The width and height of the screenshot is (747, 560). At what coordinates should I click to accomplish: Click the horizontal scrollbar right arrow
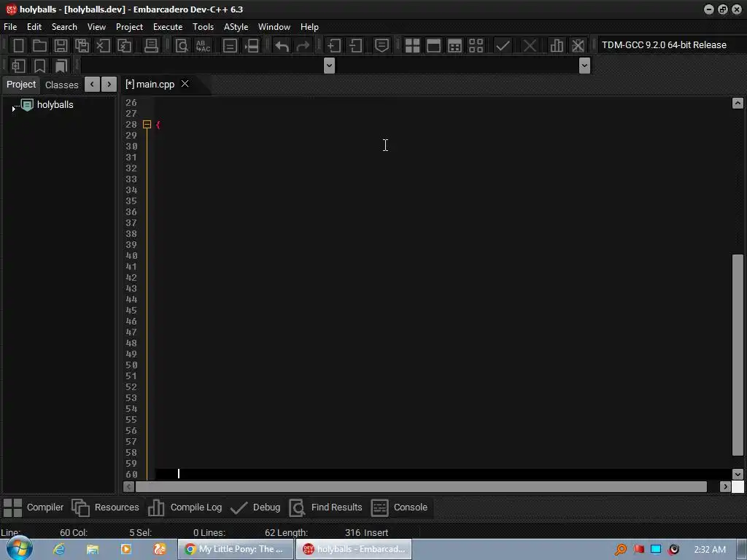(725, 486)
